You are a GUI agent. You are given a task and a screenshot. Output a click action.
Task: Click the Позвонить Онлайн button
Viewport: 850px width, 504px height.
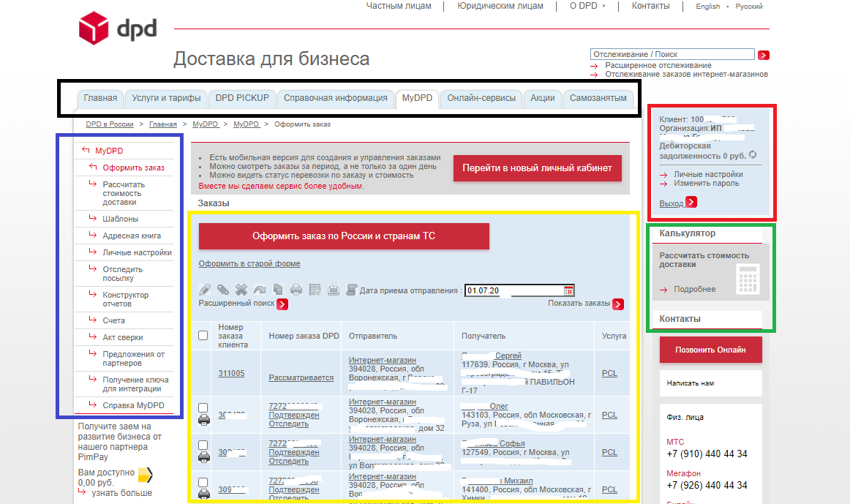pyautogui.click(x=710, y=350)
